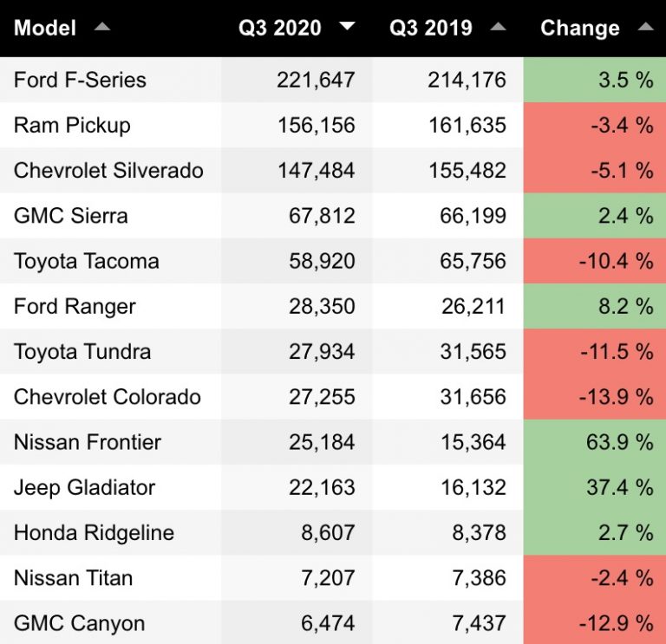
Task: Select Ford Ranger's 8.2 % change cell
Action: click(595, 306)
